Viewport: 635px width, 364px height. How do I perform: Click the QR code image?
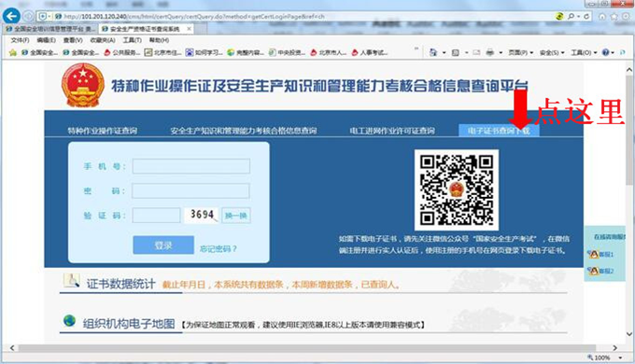[x=457, y=189]
